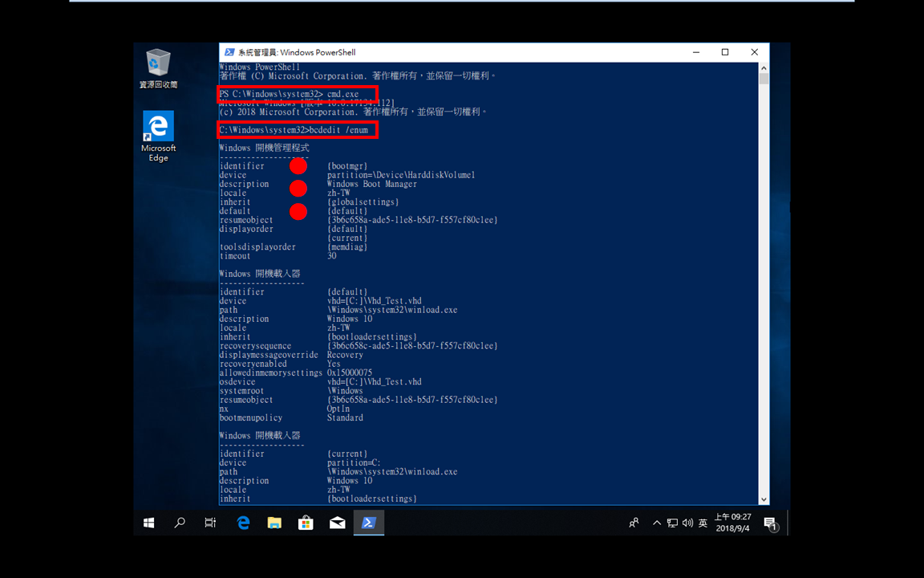Show hidden system tray icons
Screen dimensions: 924x578
tap(656, 523)
